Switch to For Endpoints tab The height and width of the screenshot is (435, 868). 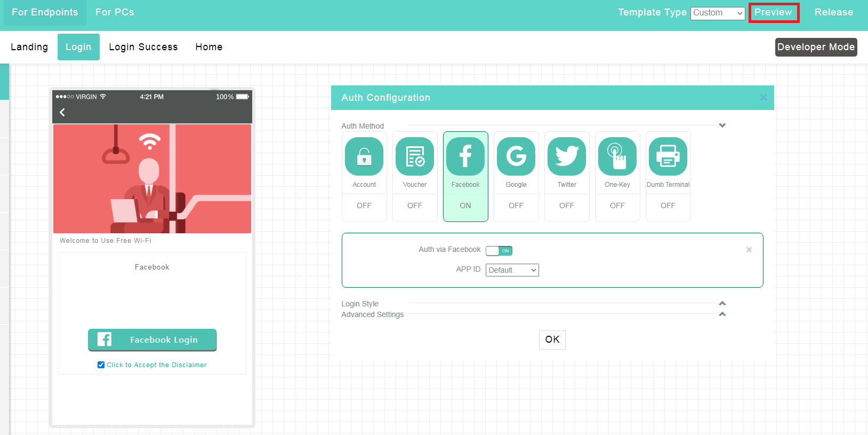point(45,12)
